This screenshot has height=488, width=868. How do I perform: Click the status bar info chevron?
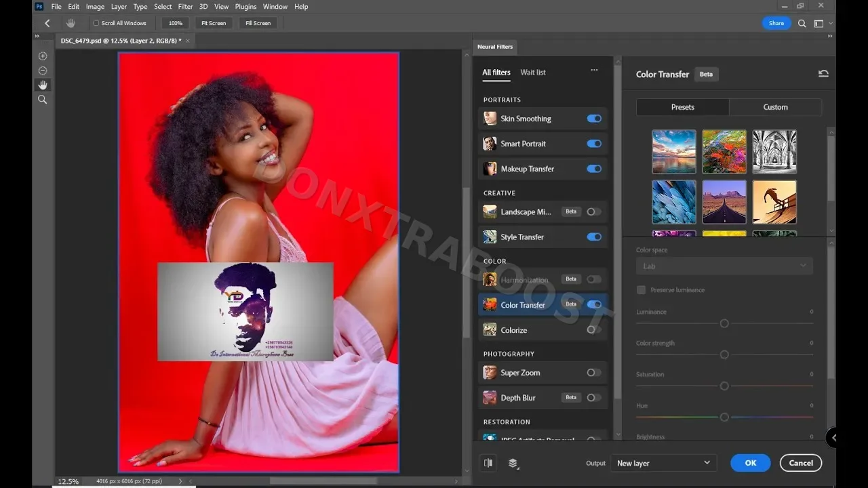(x=180, y=481)
